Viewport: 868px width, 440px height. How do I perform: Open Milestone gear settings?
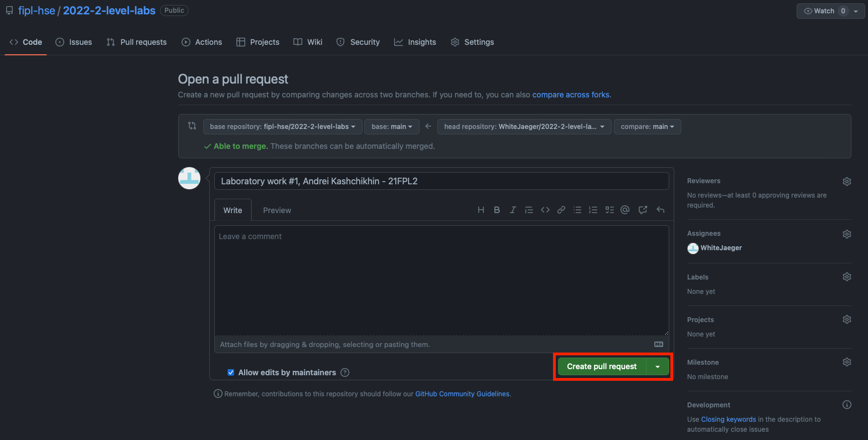pyautogui.click(x=847, y=362)
